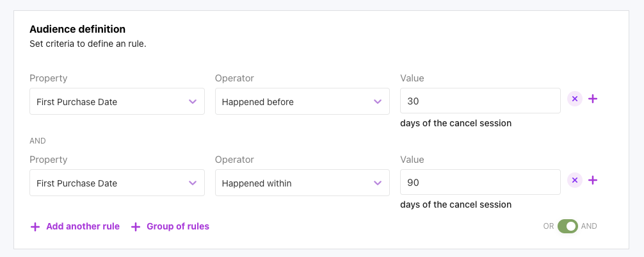Click the plus icon beside the 90 value
This screenshot has height=257, width=644.
point(593,180)
